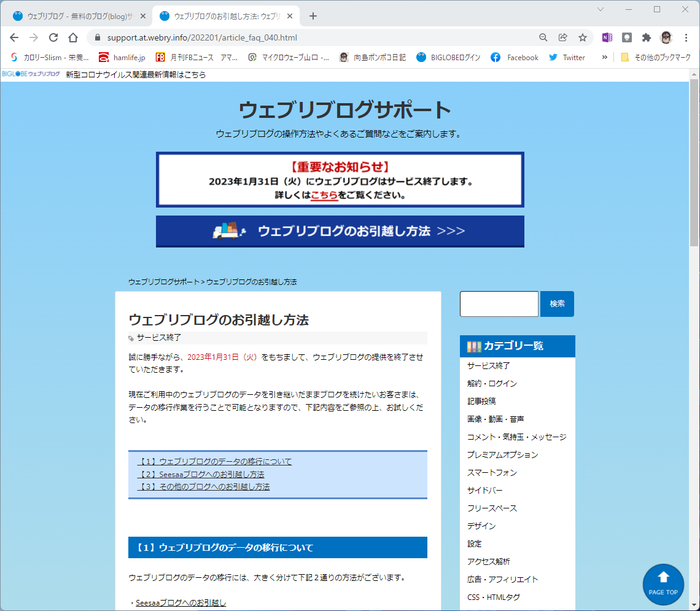Screen dimensions: 700x611
Task: Click the ウェブリブログサポート page title
Action: click(344, 110)
